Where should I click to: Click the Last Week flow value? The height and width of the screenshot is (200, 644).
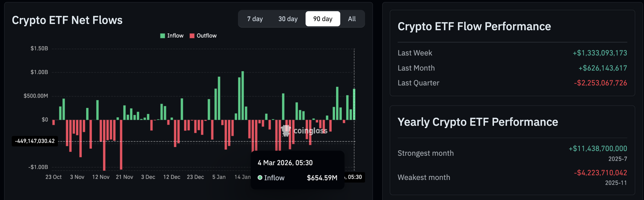tap(600, 53)
